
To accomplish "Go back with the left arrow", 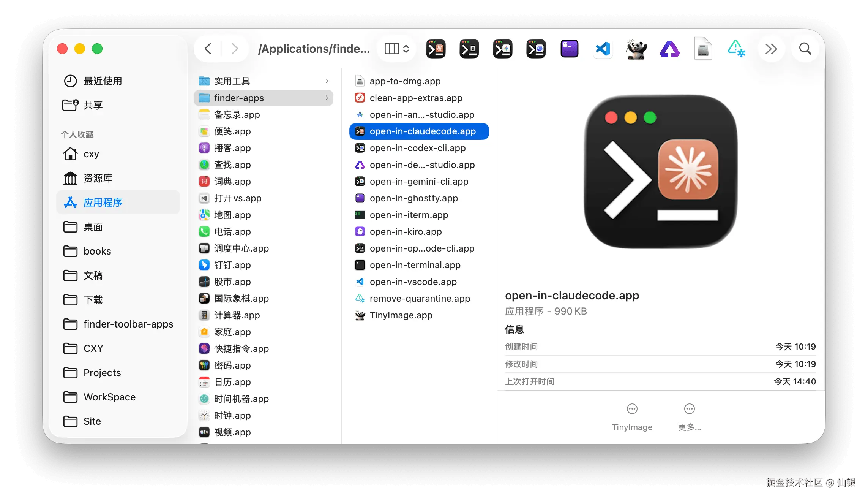I will point(208,49).
